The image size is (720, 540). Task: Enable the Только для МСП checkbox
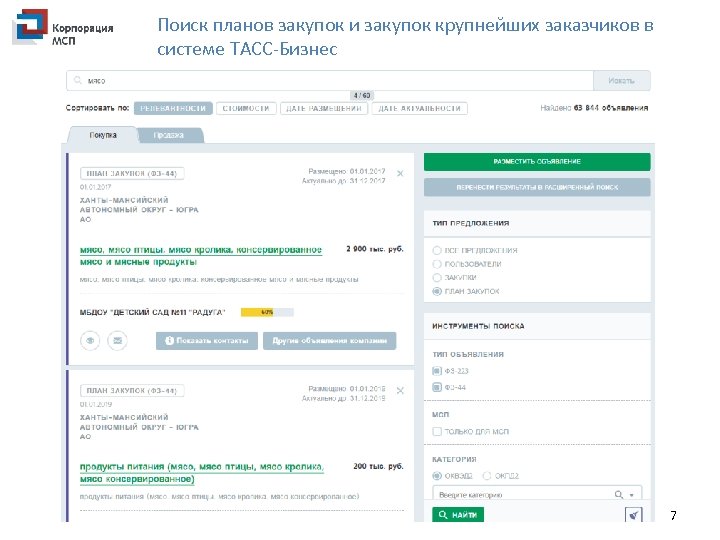click(x=437, y=431)
